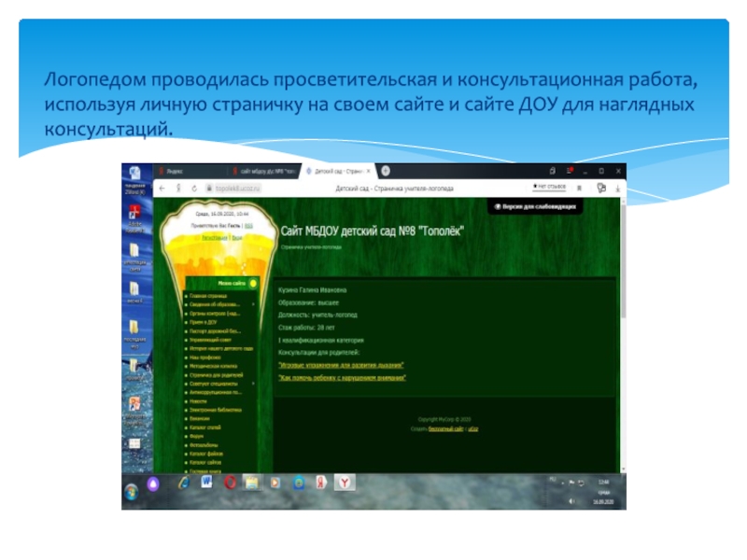The image size is (747, 560).
Task: Click the scrollbar down arrow
Action: [623, 469]
